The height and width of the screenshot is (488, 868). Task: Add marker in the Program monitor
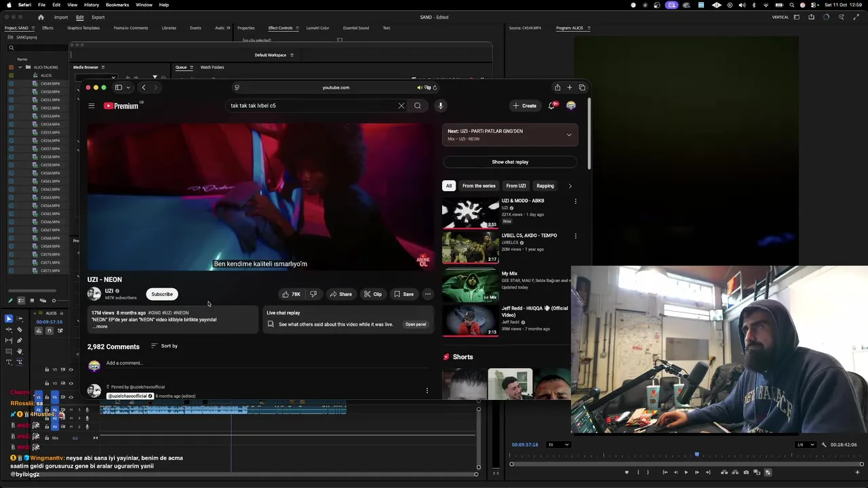coord(627,472)
